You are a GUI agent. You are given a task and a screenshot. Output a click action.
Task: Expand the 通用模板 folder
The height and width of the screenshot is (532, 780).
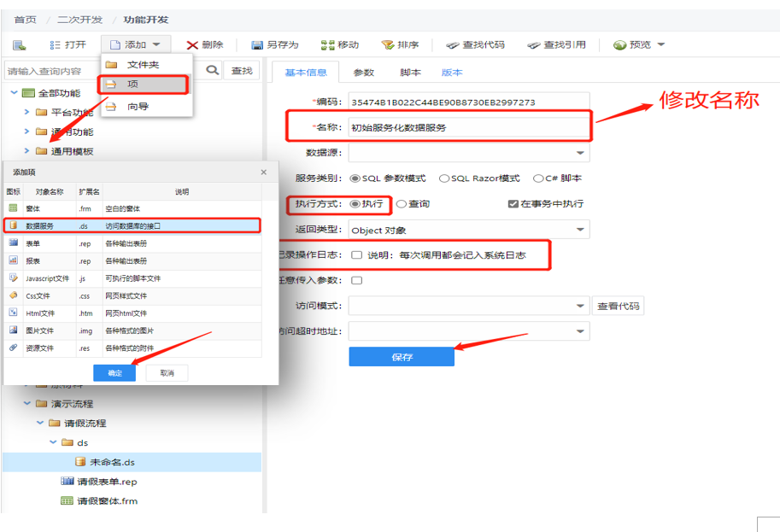26,150
